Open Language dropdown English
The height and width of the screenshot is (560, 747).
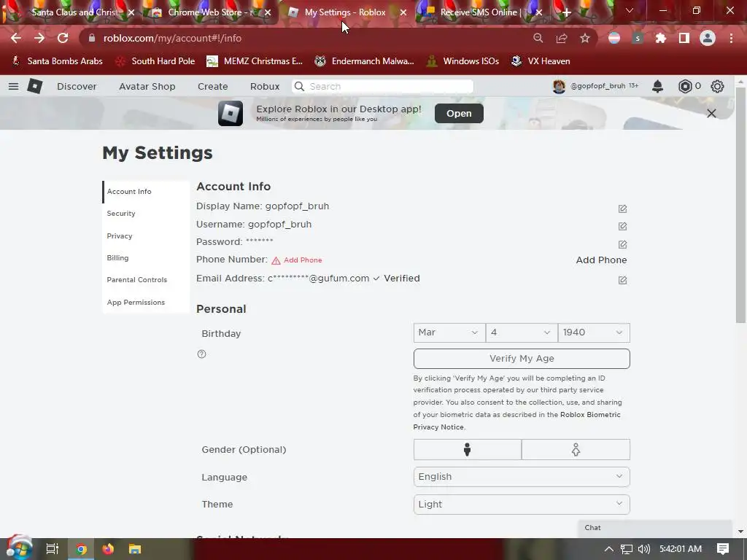[x=522, y=477]
